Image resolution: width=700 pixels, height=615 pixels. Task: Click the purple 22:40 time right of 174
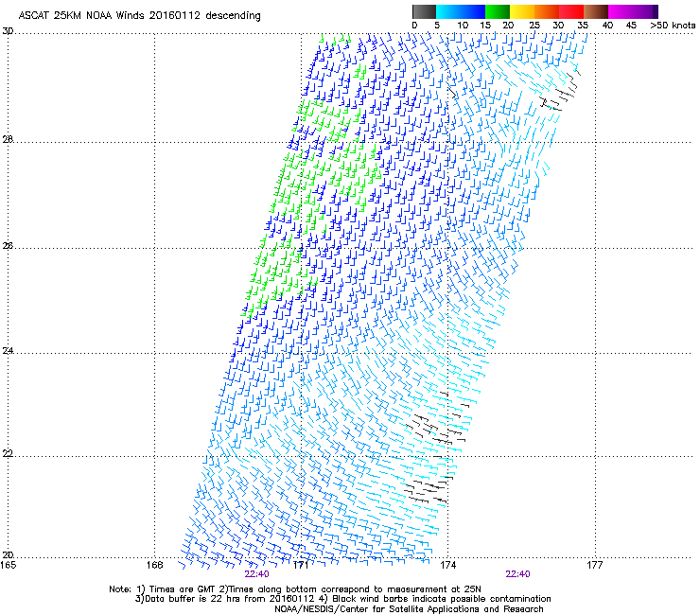[x=517, y=574]
